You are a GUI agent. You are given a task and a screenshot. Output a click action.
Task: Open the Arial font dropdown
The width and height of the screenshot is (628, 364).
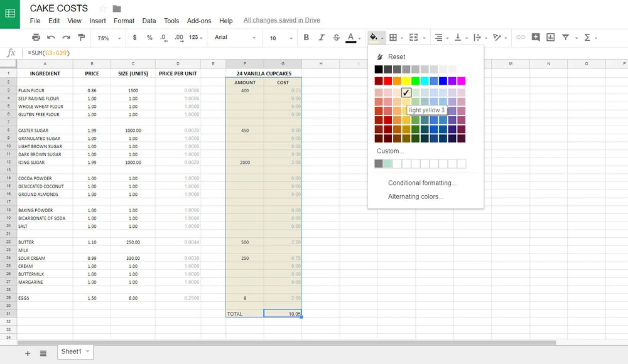point(235,37)
